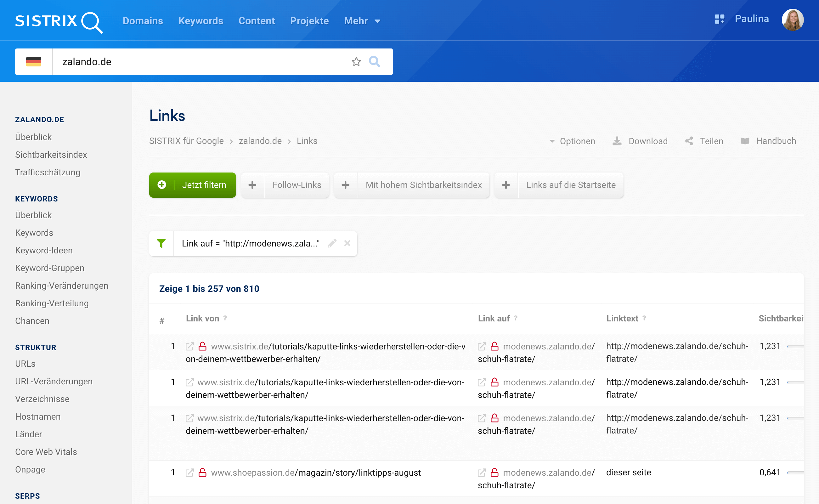Open external link icon in third sistrix.de row
Image resolution: width=819 pixels, height=504 pixels.
(189, 418)
